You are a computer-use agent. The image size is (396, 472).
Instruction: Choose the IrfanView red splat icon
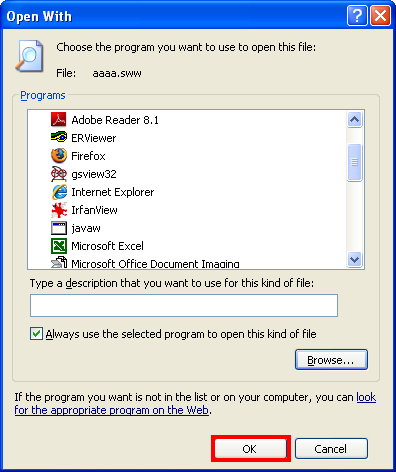point(59,210)
